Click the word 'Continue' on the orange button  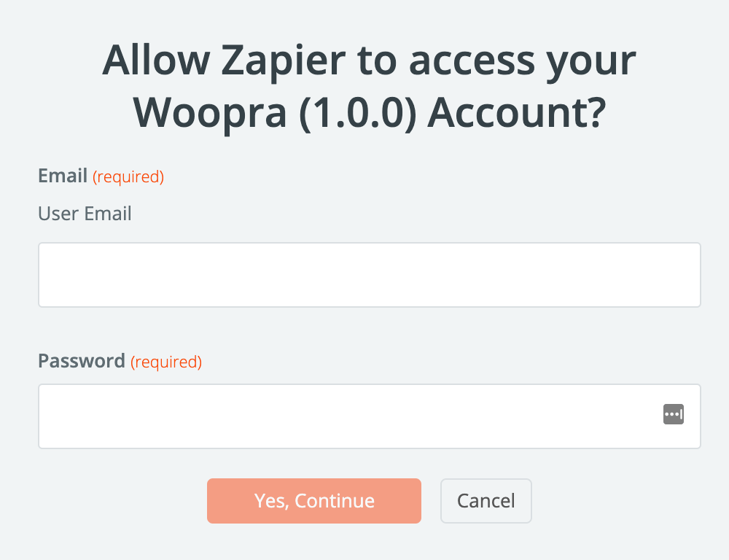[x=335, y=501]
